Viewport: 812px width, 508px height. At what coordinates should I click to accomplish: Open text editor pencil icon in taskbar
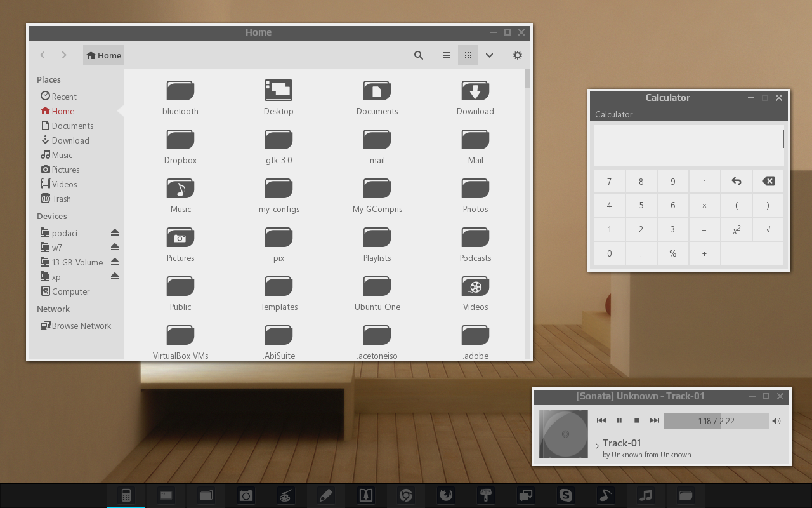326,495
